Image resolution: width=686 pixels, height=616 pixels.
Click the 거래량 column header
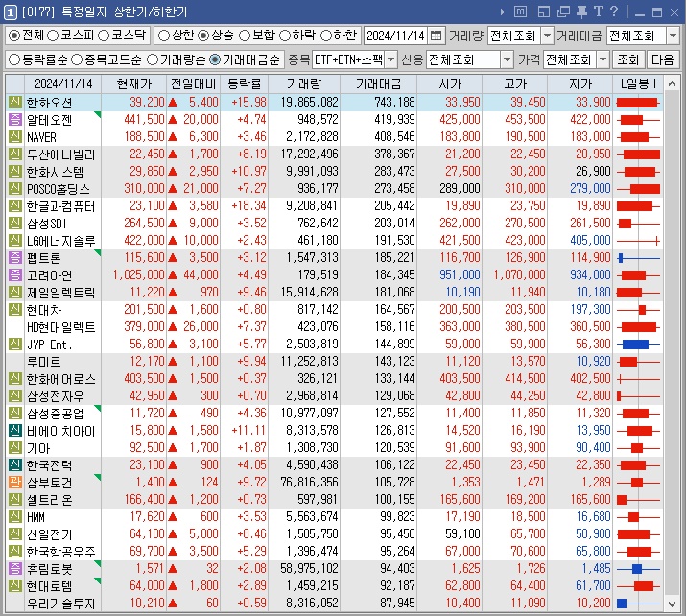click(304, 84)
